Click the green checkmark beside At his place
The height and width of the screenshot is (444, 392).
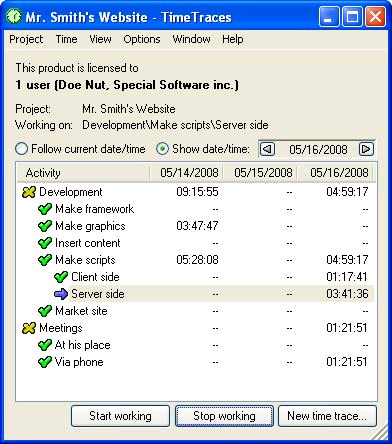45,345
